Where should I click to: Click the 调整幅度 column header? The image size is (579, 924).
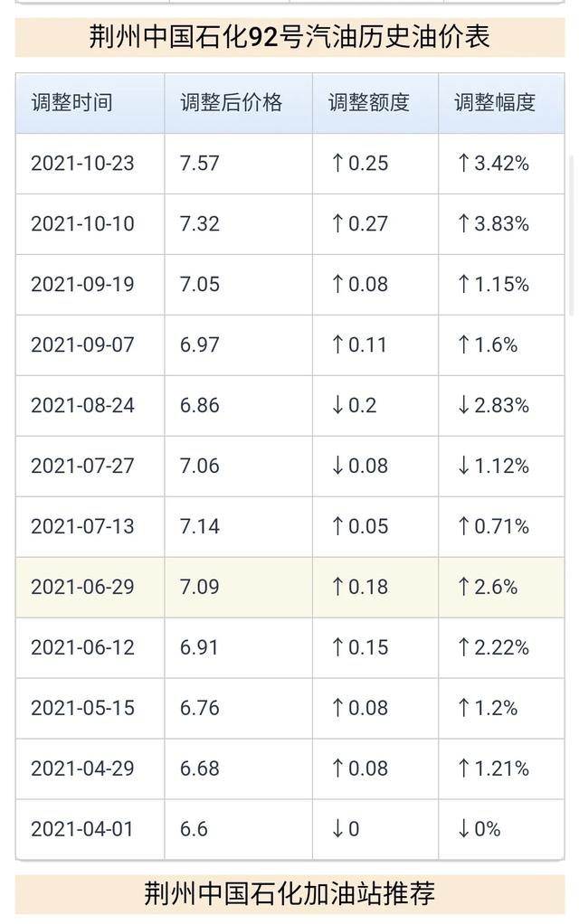(494, 102)
